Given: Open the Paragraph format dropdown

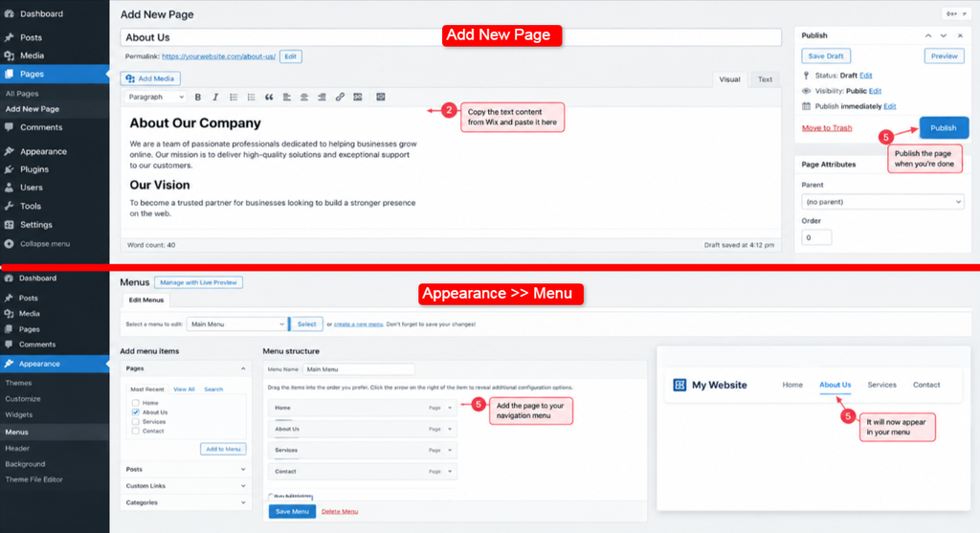Looking at the screenshot, I should click(x=156, y=97).
